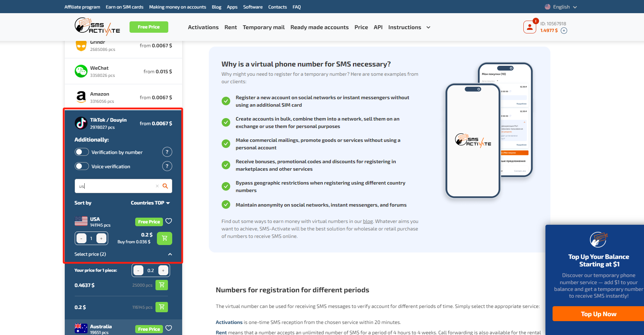The width and height of the screenshot is (644, 335).
Task: Click the TikTok / Douyin service icon
Action: 81,123
